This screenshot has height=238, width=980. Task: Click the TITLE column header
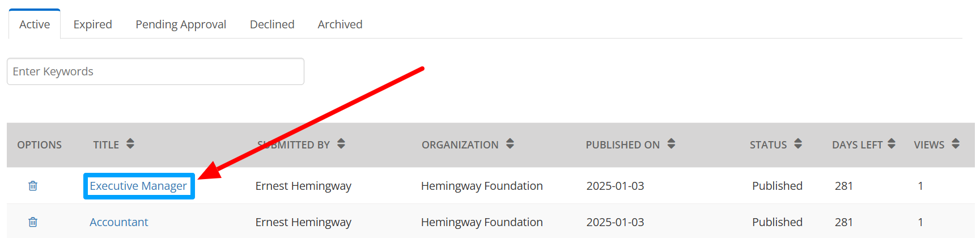106,145
